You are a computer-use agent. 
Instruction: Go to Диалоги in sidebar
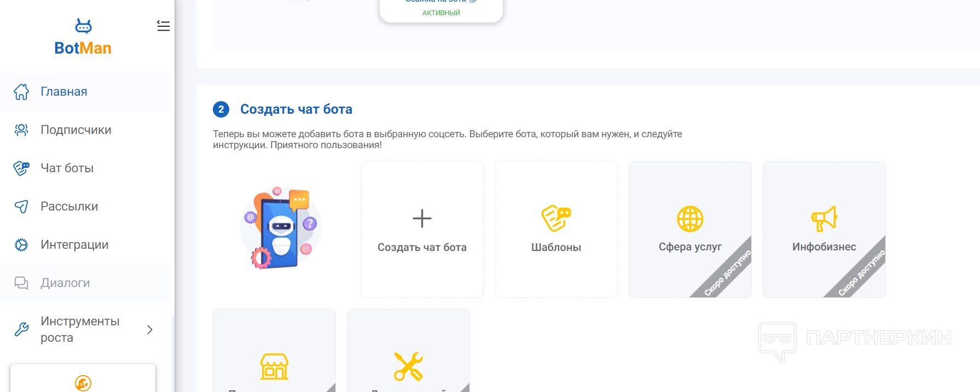click(x=65, y=283)
